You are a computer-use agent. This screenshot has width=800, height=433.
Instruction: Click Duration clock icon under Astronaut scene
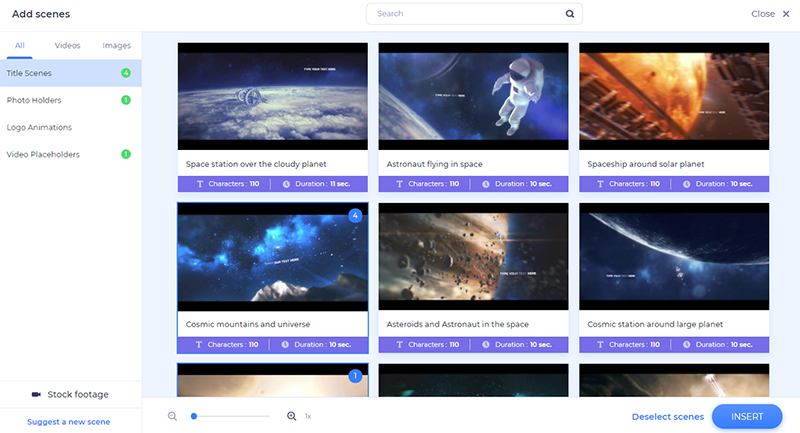pyautogui.click(x=486, y=184)
